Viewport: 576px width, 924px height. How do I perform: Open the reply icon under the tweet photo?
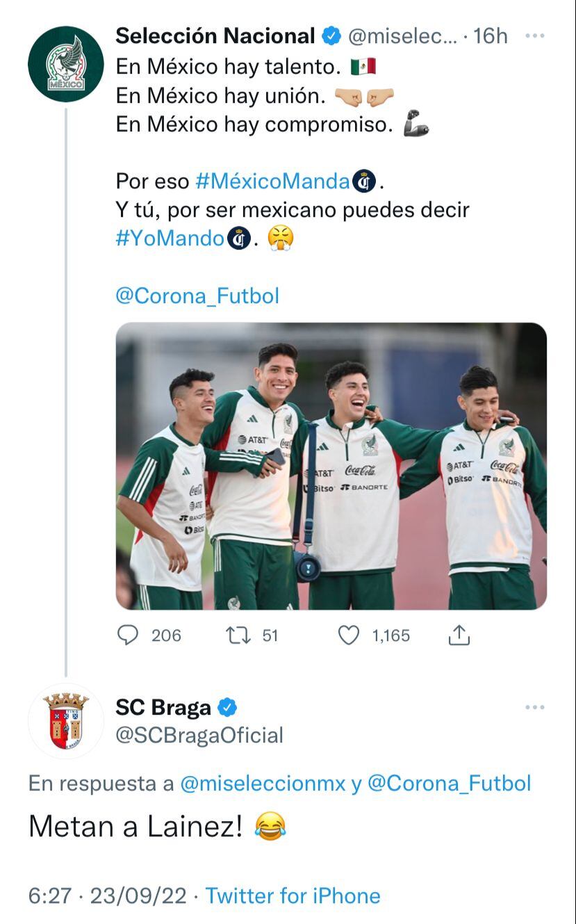pyautogui.click(x=129, y=635)
